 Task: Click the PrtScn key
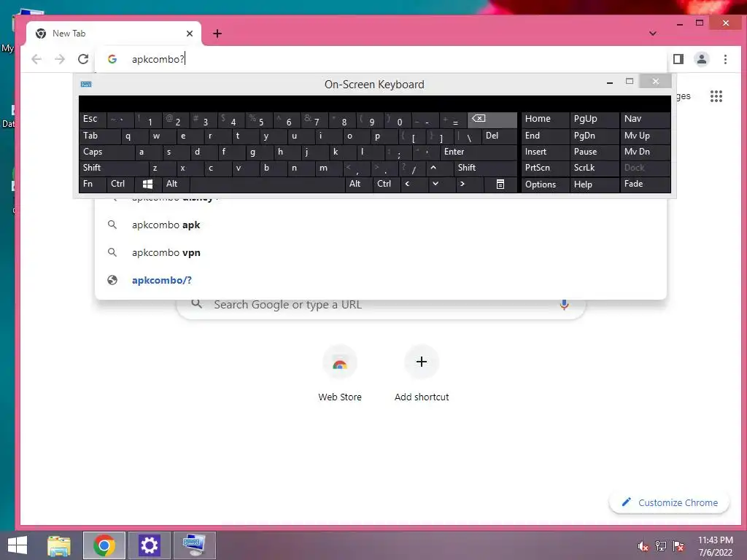click(545, 168)
